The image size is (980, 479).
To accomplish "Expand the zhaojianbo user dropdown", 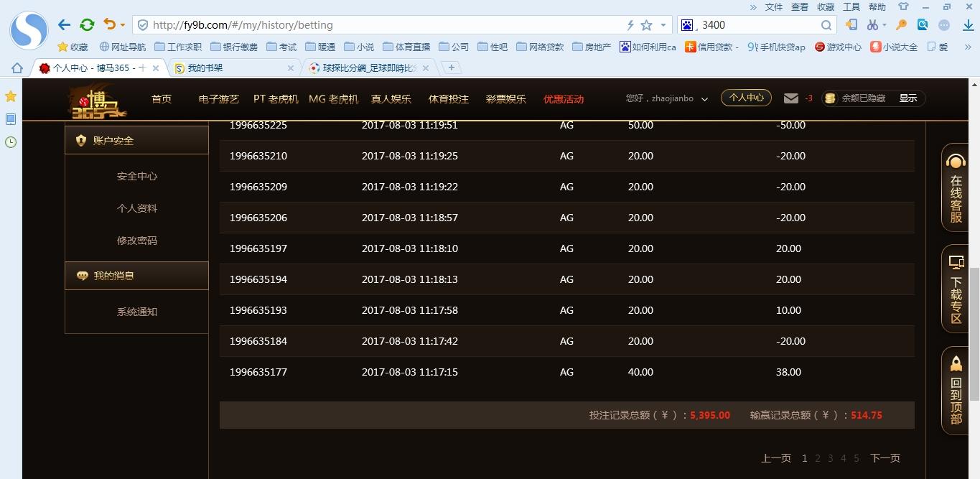I will click(704, 99).
